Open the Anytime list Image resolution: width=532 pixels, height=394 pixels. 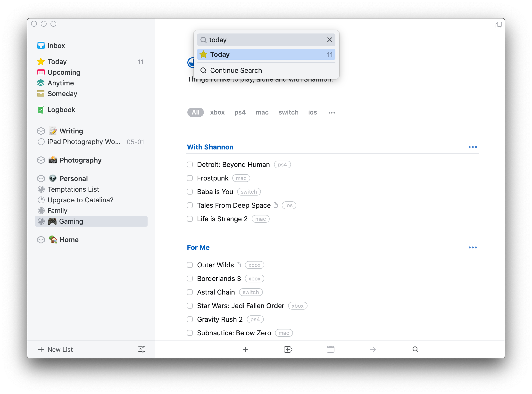[x=91, y=83]
